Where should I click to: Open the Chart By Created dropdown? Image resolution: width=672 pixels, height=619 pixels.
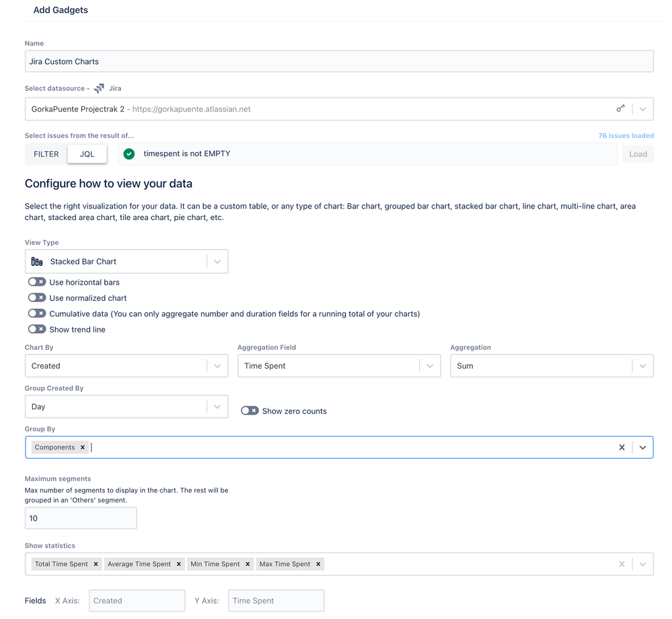pos(217,366)
